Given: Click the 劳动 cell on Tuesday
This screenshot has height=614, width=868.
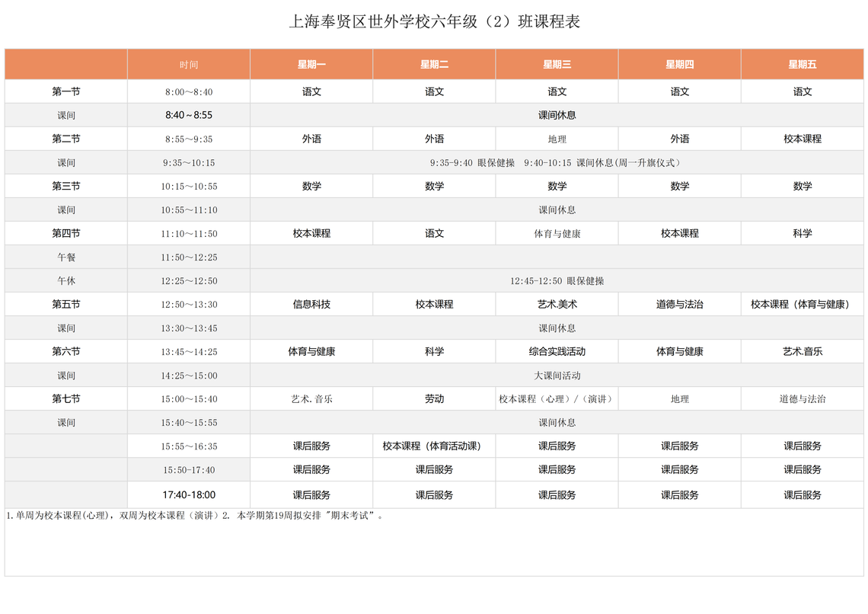Looking at the screenshot, I should tap(434, 398).
